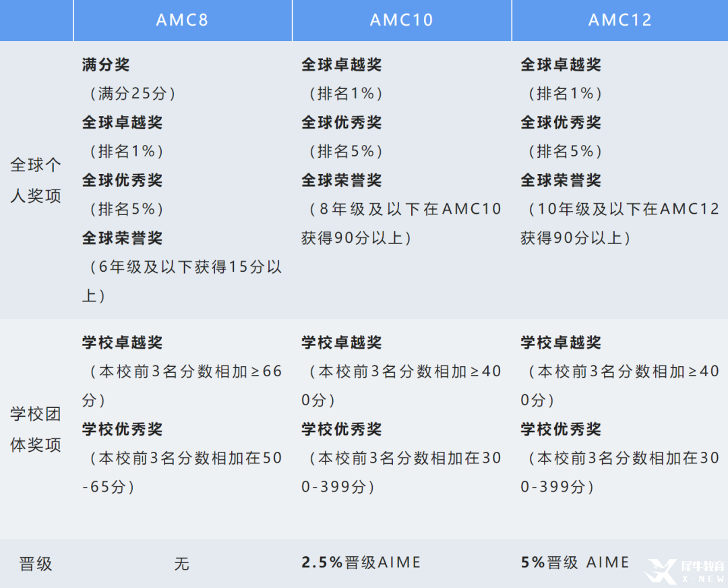Click 全球卓越奖 in AMC8 column
Viewport: 728px width, 588px height.
click(x=122, y=123)
